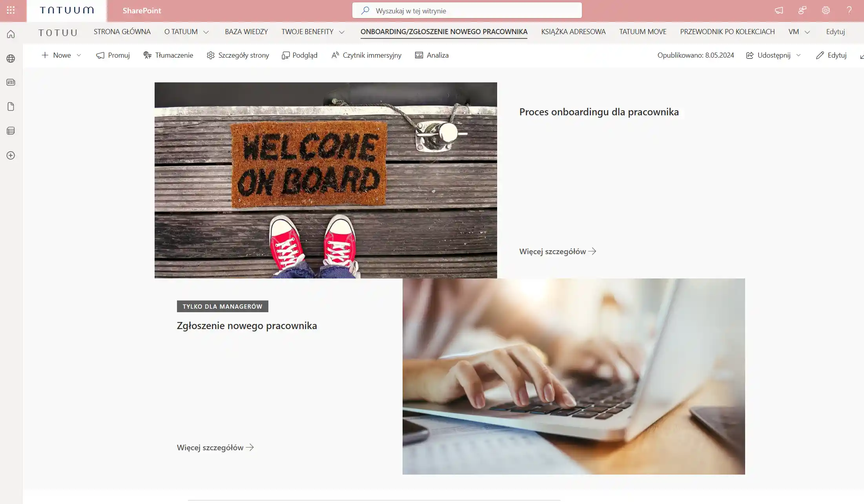Click the site search box
864x504 pixels.
(467, 11)
